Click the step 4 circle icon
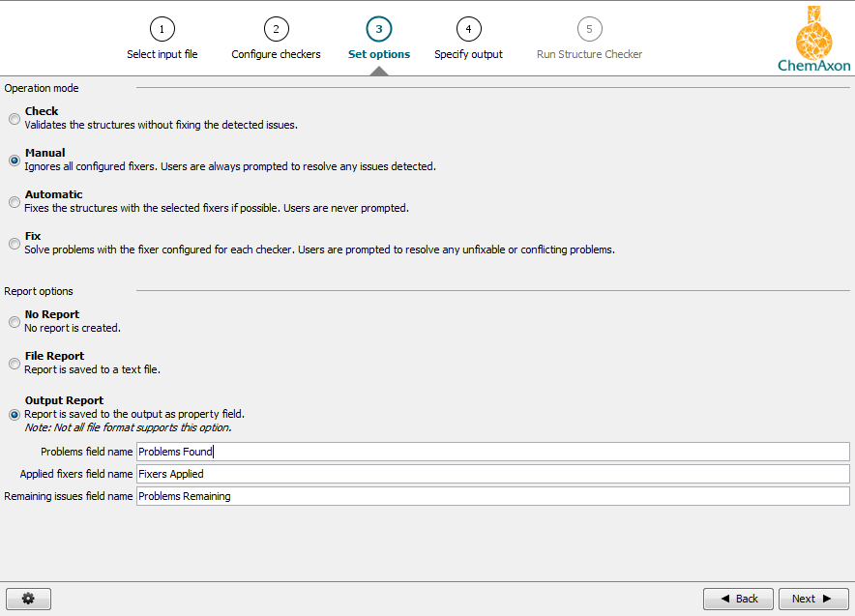 coord(468,29)
